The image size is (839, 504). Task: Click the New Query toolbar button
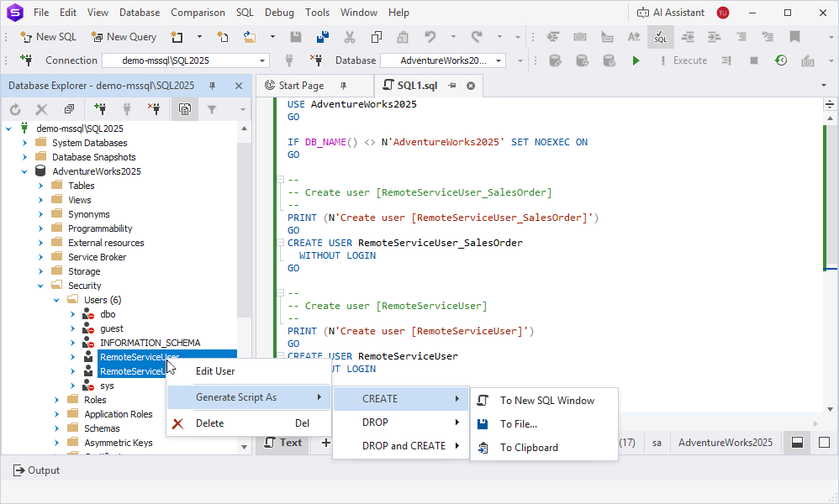pos(124,37)
